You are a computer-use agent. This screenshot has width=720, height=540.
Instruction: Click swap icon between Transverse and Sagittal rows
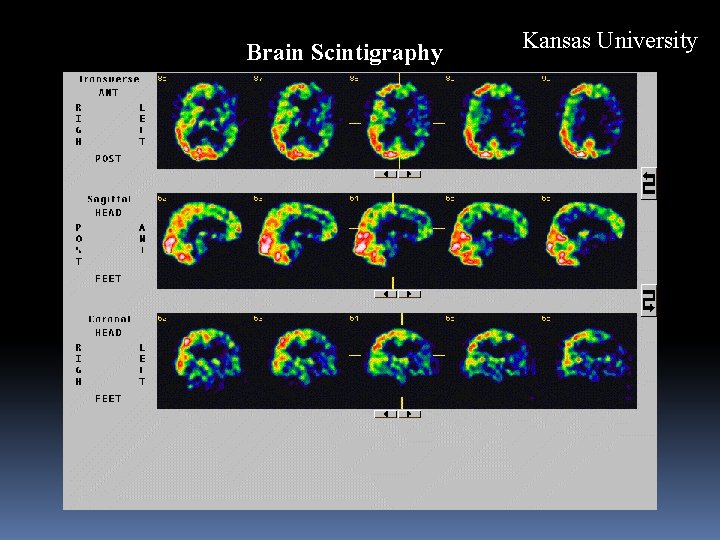coord(648,184)
